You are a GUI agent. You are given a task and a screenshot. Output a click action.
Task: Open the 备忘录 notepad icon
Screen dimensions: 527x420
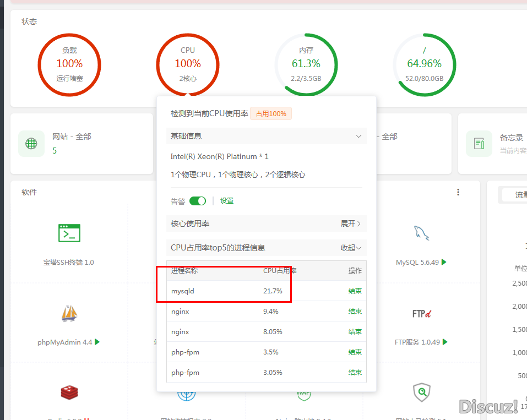click(479, 143)
